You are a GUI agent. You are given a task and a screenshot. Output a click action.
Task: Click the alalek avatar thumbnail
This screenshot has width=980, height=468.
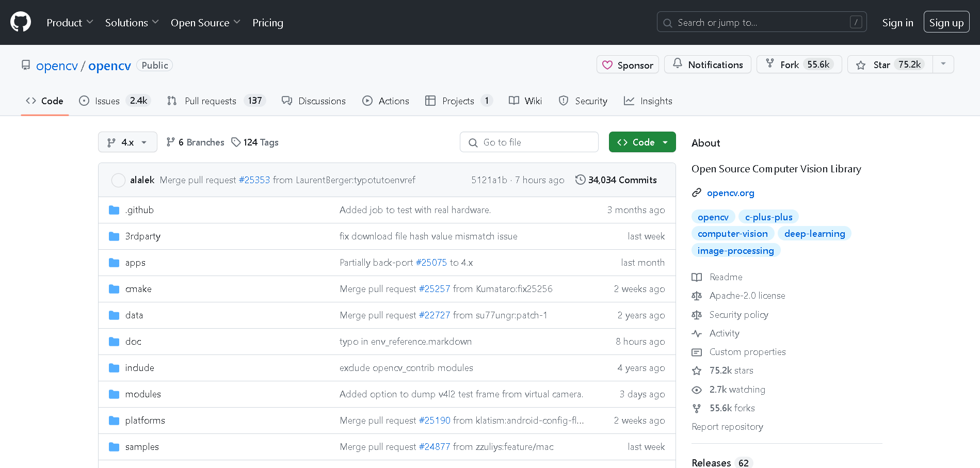pos(118,180)
